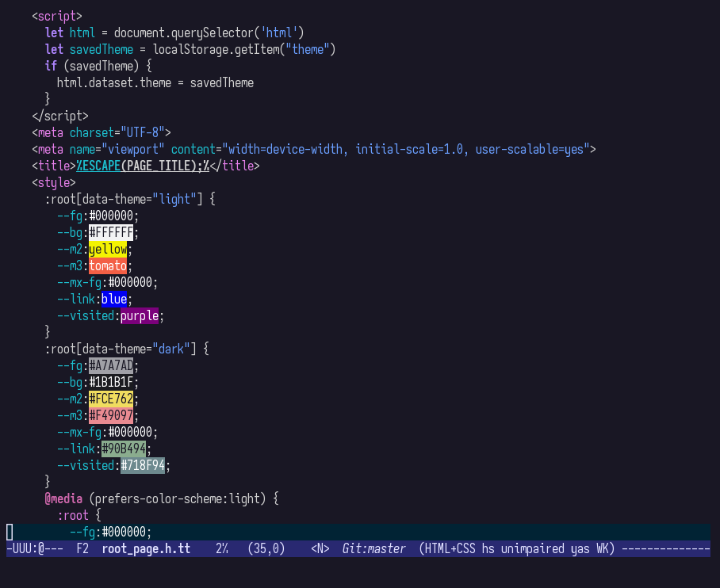Click the 2% buffer position indicator
720x588 pixels.
[222, 549]
